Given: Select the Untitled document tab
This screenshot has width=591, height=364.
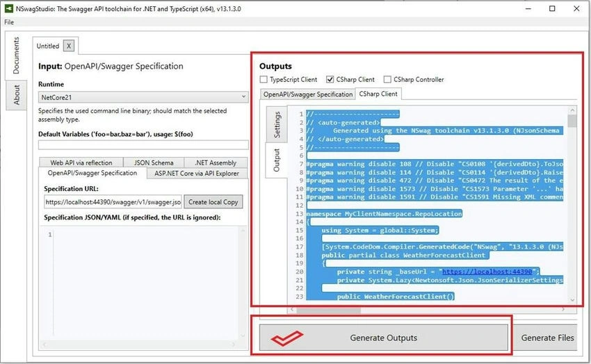Looking at the screenshot, I should (48, 46).
